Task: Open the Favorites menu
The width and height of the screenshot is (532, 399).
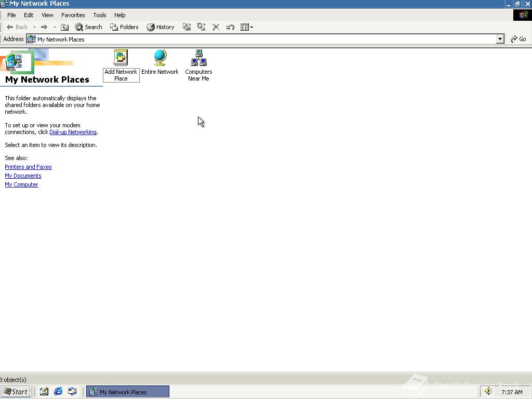Action: [73, 15]
